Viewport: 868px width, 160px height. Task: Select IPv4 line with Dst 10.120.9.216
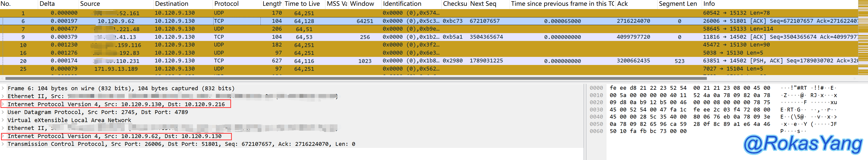point(116,104)
